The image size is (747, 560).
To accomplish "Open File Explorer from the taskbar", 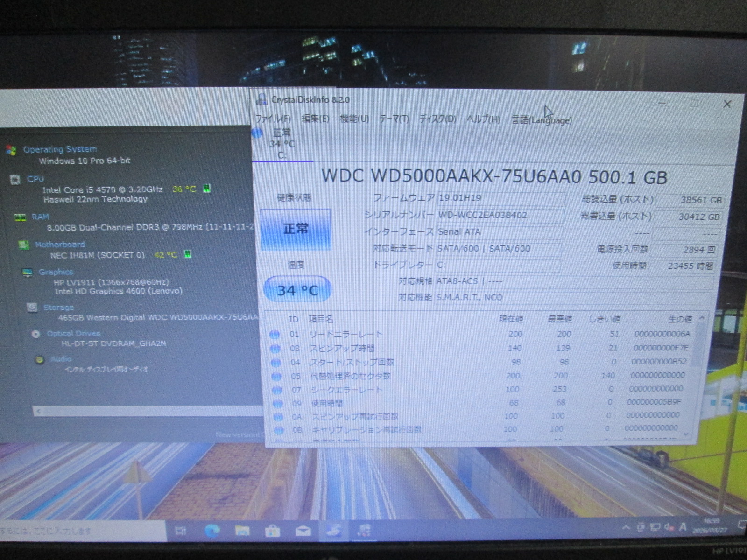I will pyautogui.click(x=242, y=531).
